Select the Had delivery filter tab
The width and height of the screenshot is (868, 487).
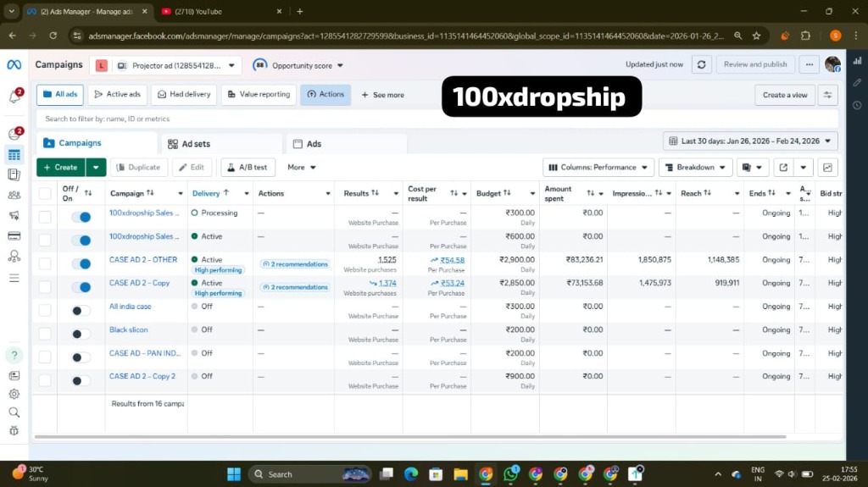[184, 94]
